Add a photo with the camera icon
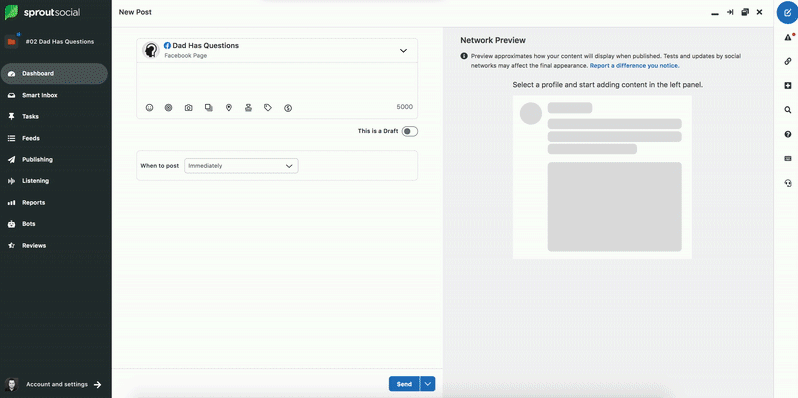The image size is (798, 398). click(x=188, y=108)
